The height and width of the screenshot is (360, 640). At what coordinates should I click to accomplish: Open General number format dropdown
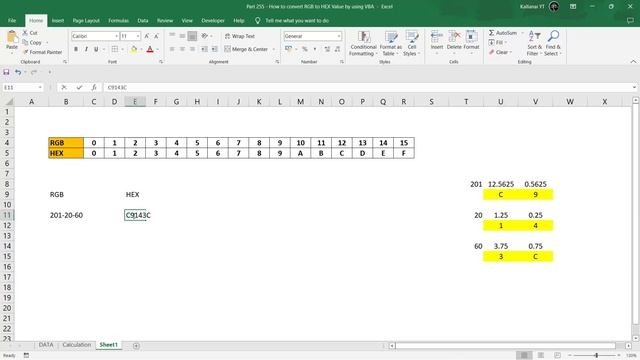(x=339, y=36)
